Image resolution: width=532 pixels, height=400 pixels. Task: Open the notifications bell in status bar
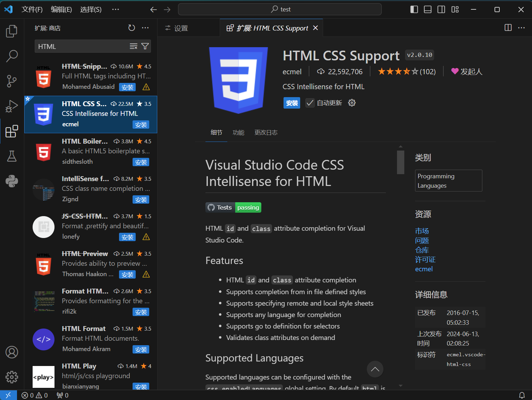click(522, 395)
